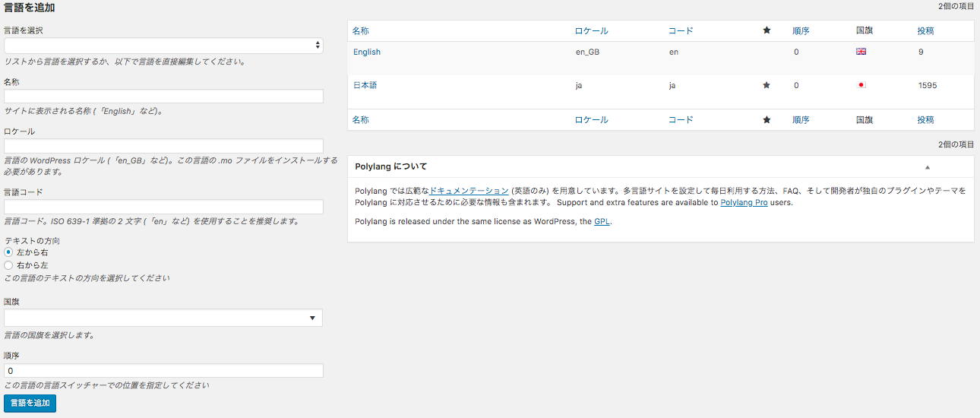Open the 国旗 flag dropdown
980x418 pixels.
163,318
